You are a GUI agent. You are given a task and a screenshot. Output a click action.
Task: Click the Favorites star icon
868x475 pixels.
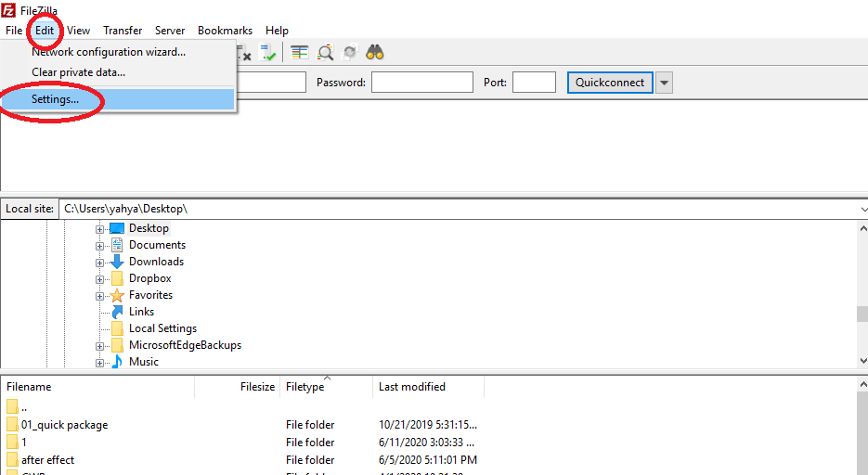tap(117, 295)
